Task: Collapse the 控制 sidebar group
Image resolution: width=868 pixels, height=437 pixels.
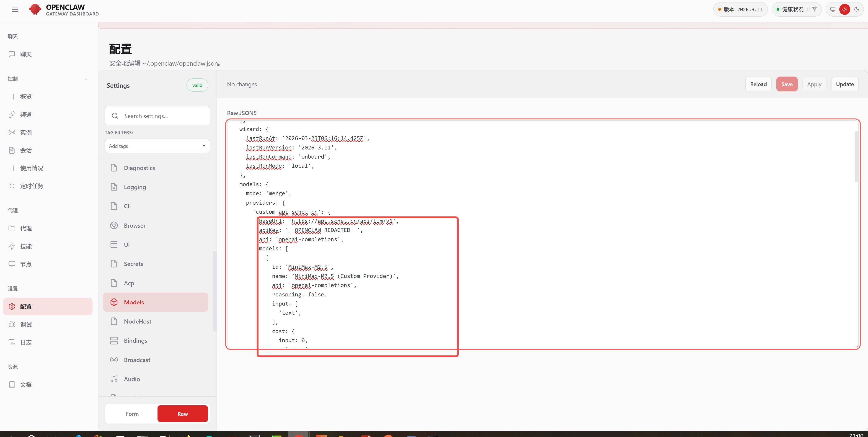Action: tap(86, 79)
